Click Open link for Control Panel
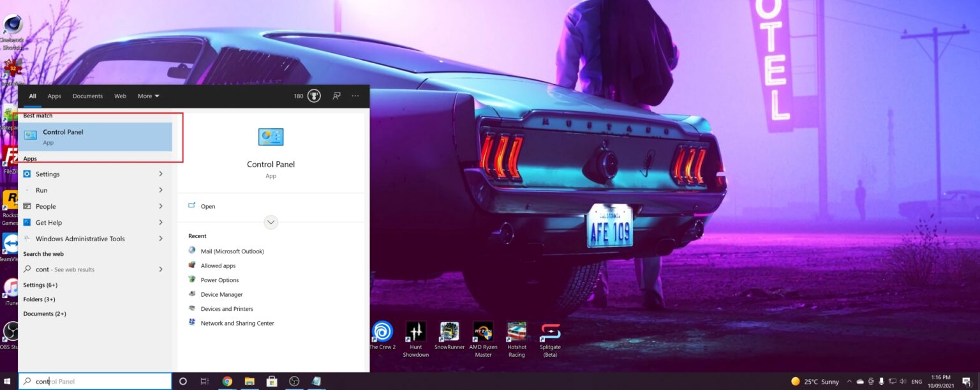 point(208,206)
